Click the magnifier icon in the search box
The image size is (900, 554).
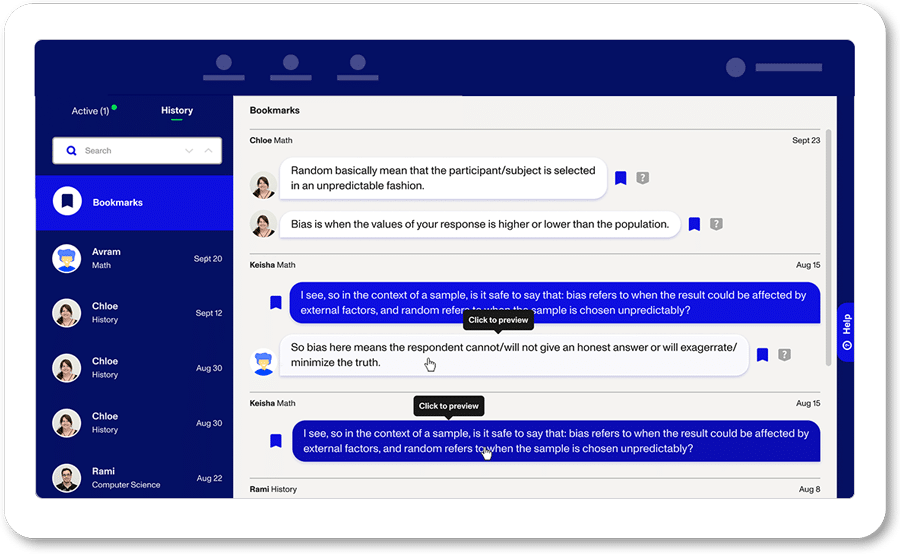pos(71,151)
